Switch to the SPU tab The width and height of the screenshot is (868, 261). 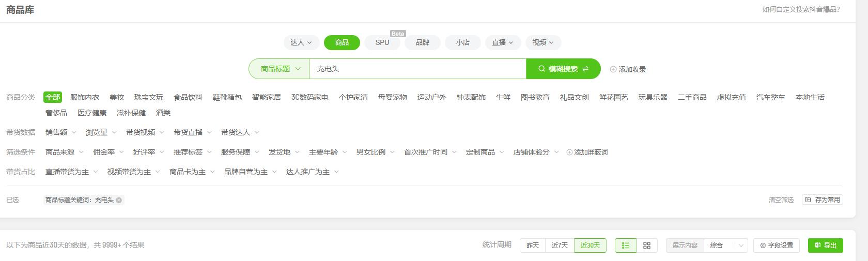pyautogui.click(x=382, y=42)
